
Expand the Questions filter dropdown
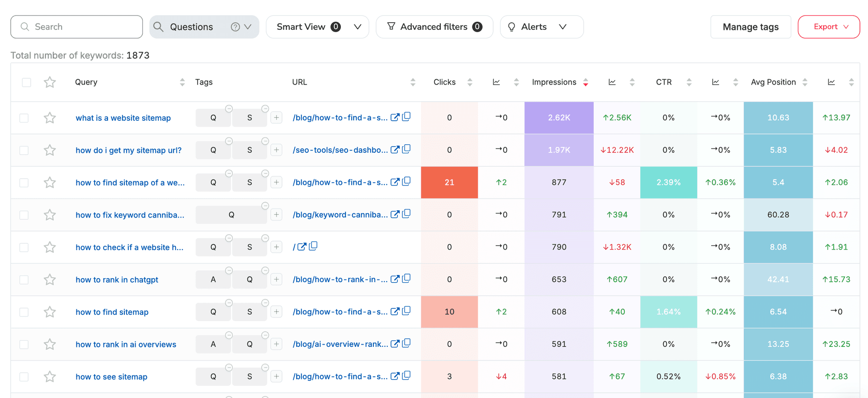pos(248,27)
